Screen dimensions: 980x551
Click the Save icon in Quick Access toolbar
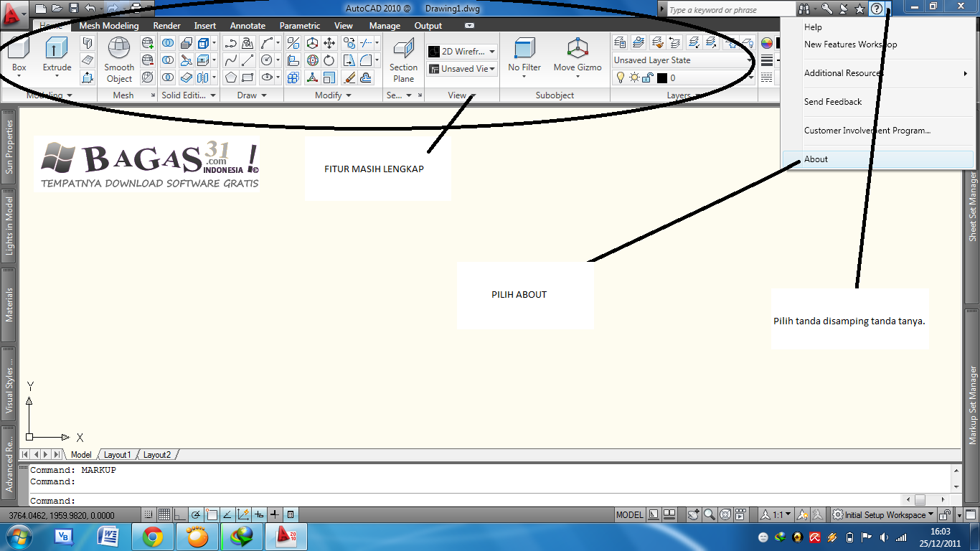pyautogui.click(x=73, y=9)
